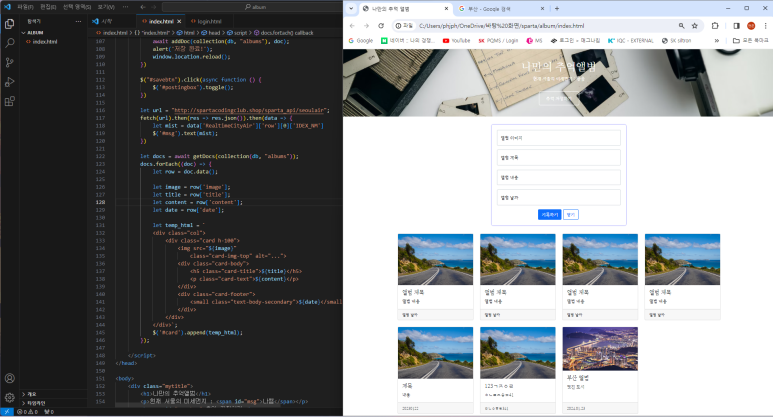Click the ports indicator in VS Code status bar
Viewport: 773px width, 417px height.
click(49, 412)
